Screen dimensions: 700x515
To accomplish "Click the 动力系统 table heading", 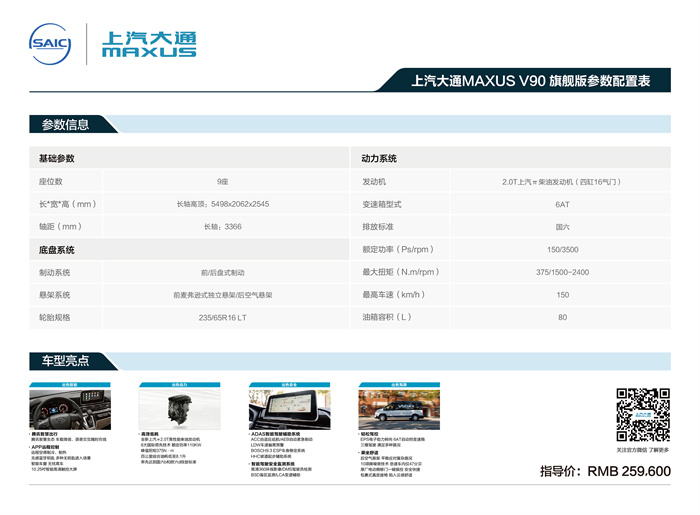I will point(379,159).
